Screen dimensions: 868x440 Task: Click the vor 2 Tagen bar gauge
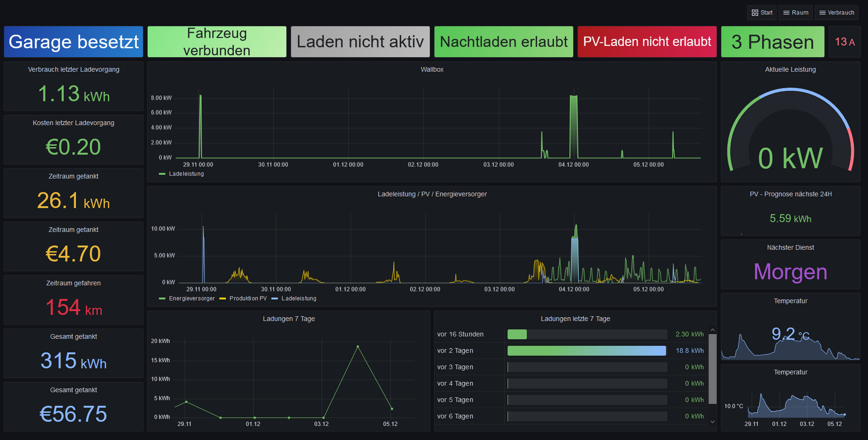[x=587, y=351]
